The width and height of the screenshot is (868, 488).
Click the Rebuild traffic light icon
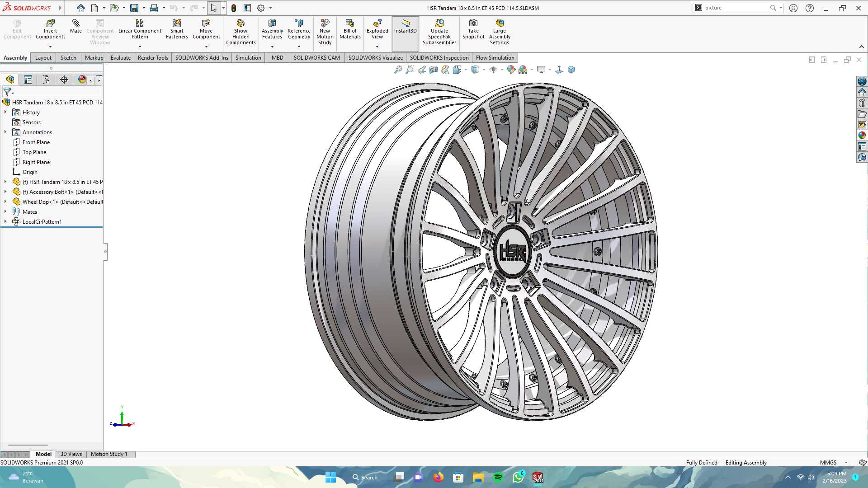234,8
